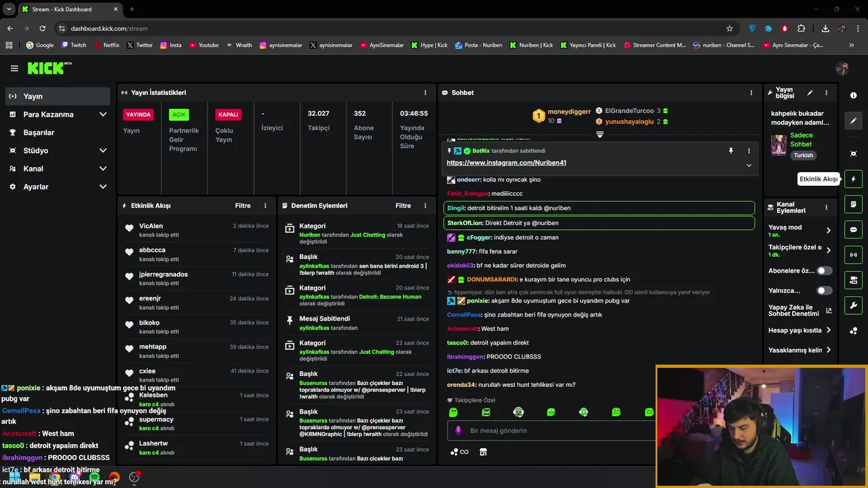The height and width of the screenshot is (488, 868).
Task: Select the angry green square emote
Action: (x=486, y=412)
